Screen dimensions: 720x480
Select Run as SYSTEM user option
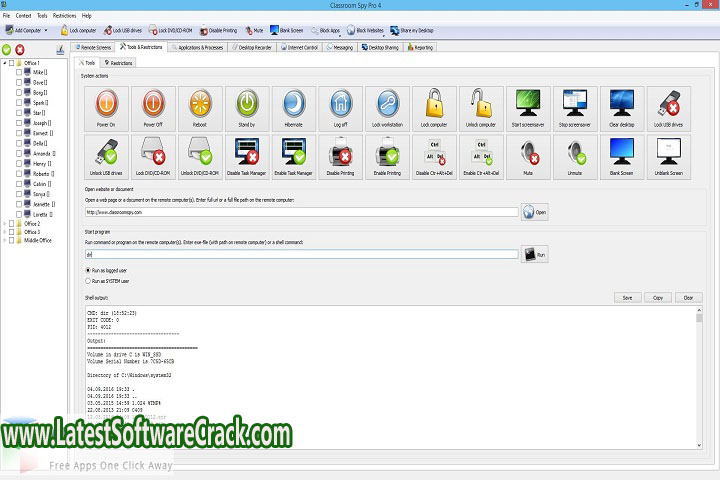pyautogui.click(x=88, y=281)
